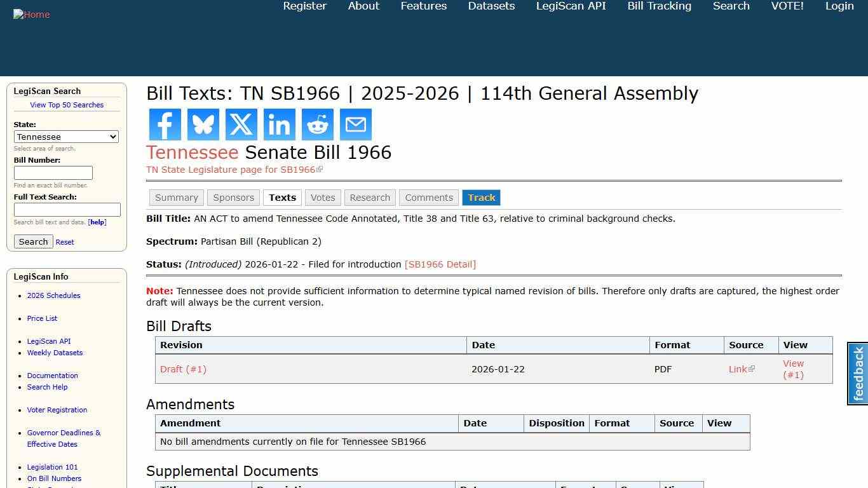The height and width of the screenshot is (488, 868).
Task: View the Draft (#1) bill text
Action: (793, 369)
